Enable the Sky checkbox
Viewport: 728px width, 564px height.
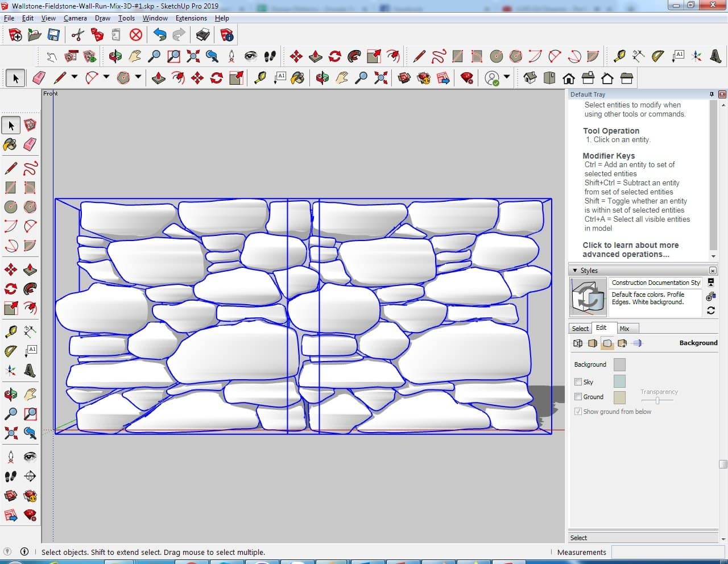(x=578, y=382)
